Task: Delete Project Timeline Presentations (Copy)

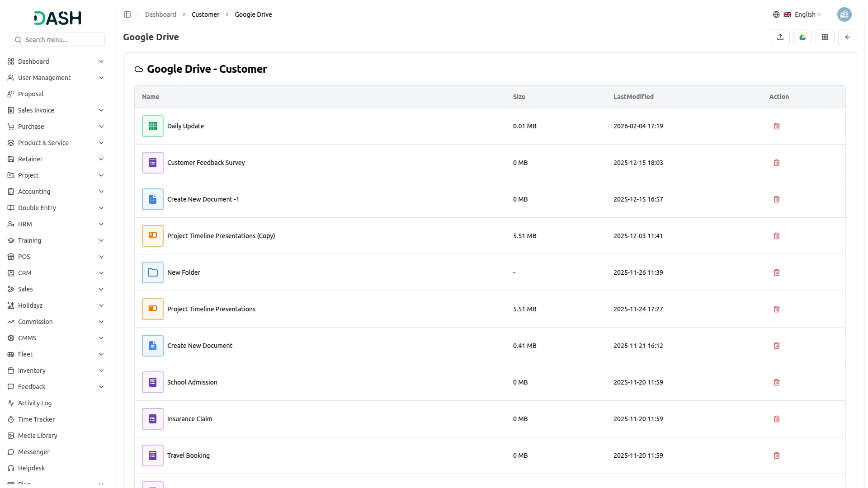Action: tap(777, 236)
